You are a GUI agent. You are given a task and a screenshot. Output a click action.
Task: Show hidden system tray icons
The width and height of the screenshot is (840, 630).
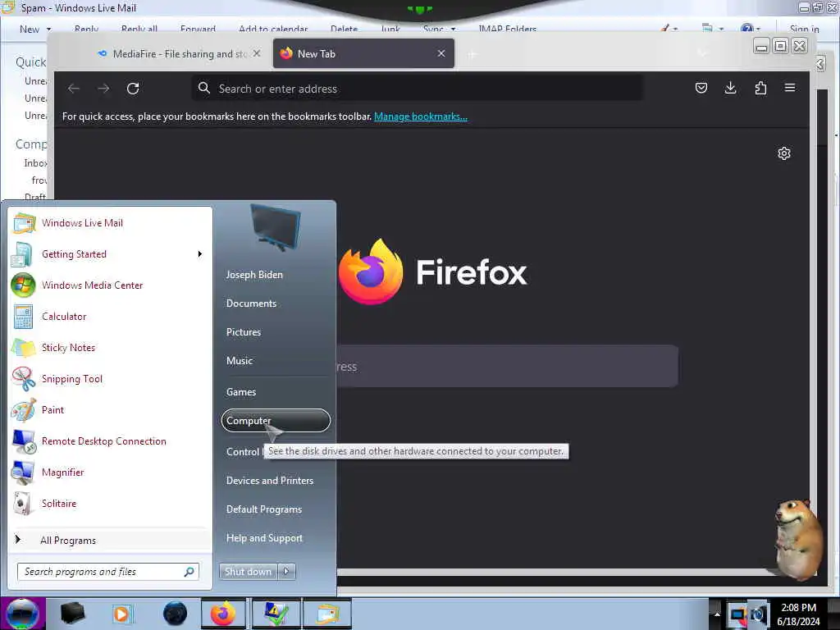pos(717,614)
